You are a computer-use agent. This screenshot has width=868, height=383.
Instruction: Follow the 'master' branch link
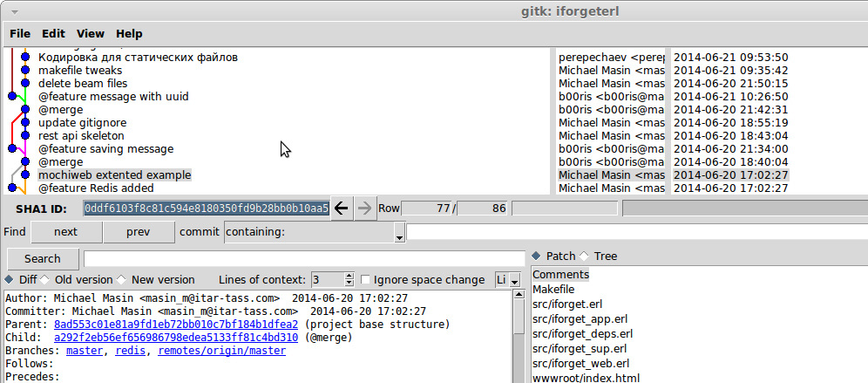pos(85,351)
